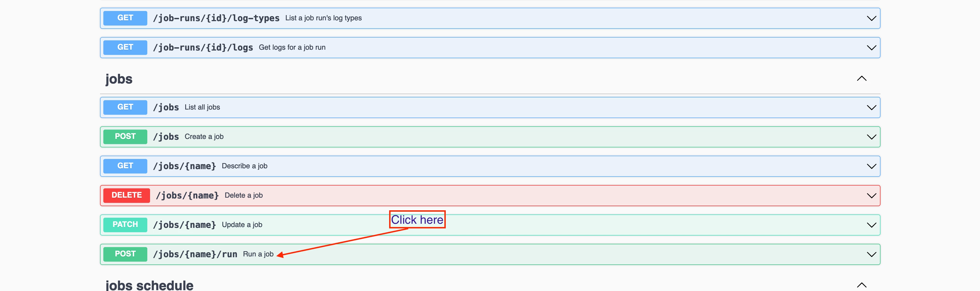
Task: Click the red DELETE method badge
Action: coord(127,195)
